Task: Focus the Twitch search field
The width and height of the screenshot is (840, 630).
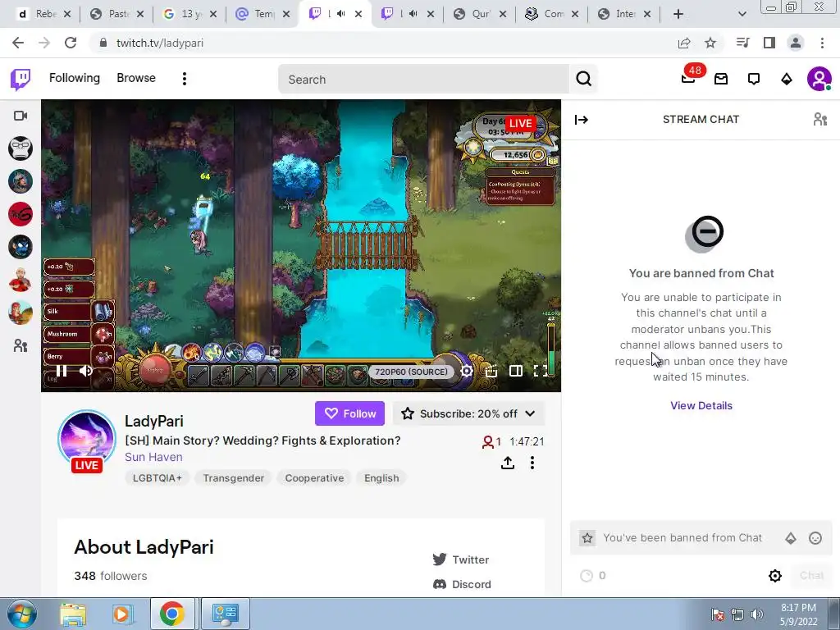Action: pyautogui.click(x=423, y=80)
